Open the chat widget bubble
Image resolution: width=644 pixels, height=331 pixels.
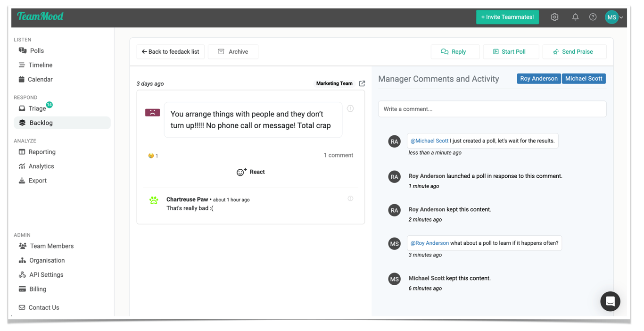[x=610, y=301]
